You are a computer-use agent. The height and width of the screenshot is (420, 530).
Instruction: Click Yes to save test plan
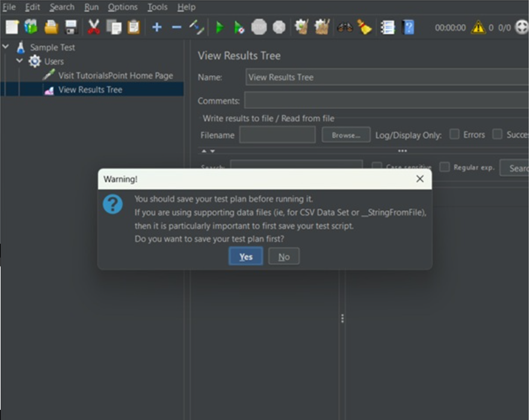coord(245,256)
